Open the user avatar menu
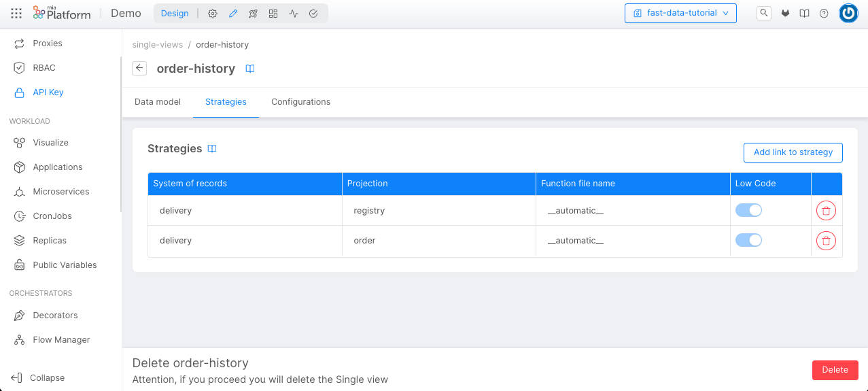 pos(848,14)
